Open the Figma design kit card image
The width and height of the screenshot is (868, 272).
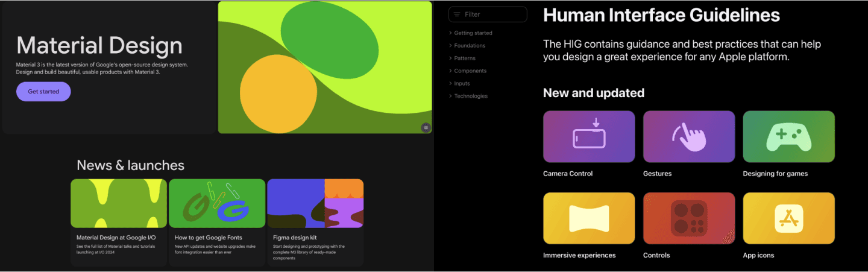coord(315,203)
